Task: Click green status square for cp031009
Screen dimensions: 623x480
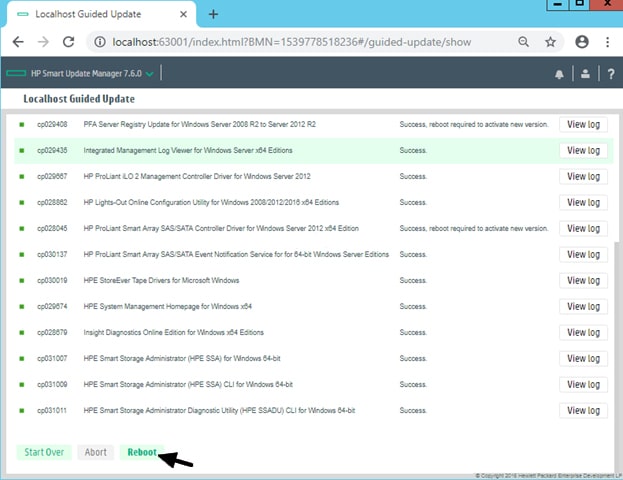Action: click(x=22, y=385)
